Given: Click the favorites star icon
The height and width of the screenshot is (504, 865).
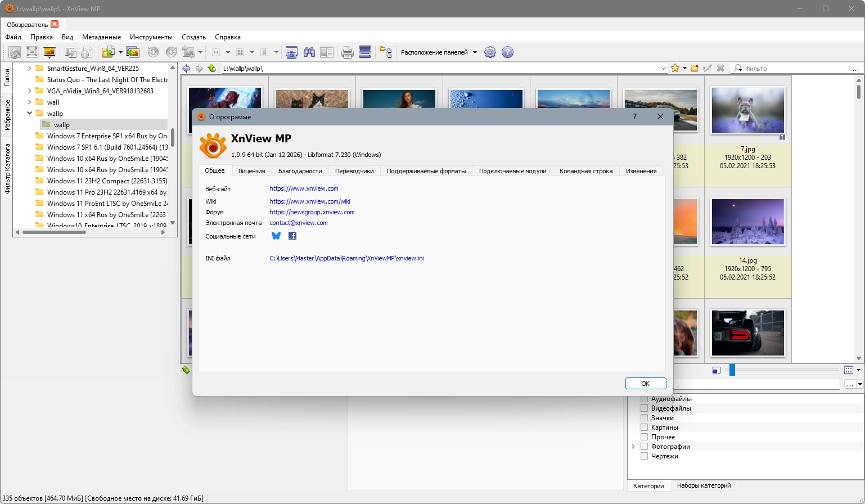Looking at the screenshot, I should pyautogui.click(x=675, y=68).
